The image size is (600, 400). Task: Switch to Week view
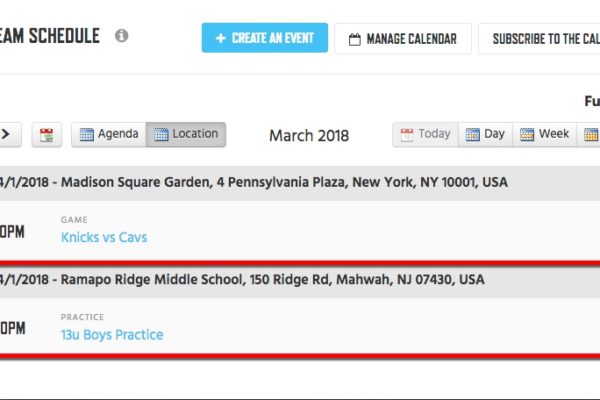[x=544, y=134]
